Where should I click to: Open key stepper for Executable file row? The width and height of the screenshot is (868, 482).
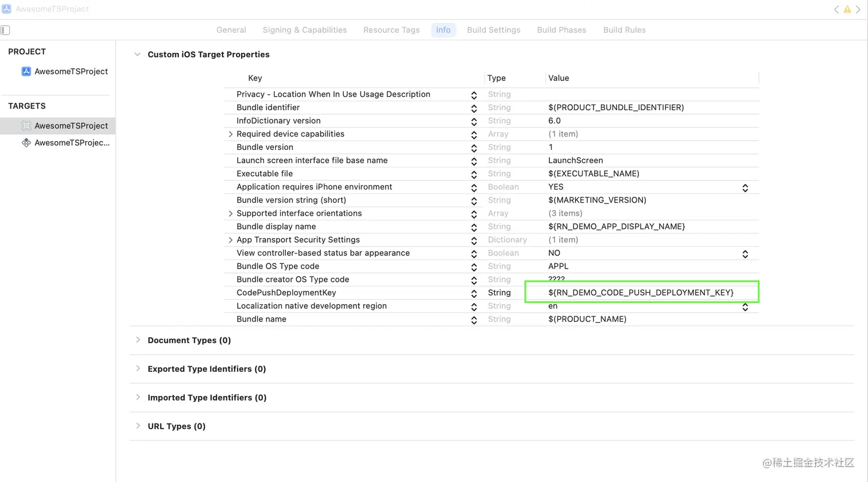coord(474,174)
